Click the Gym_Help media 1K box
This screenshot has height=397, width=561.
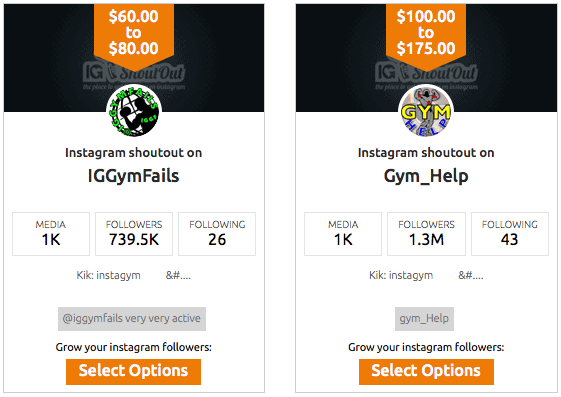coord(343,234)
